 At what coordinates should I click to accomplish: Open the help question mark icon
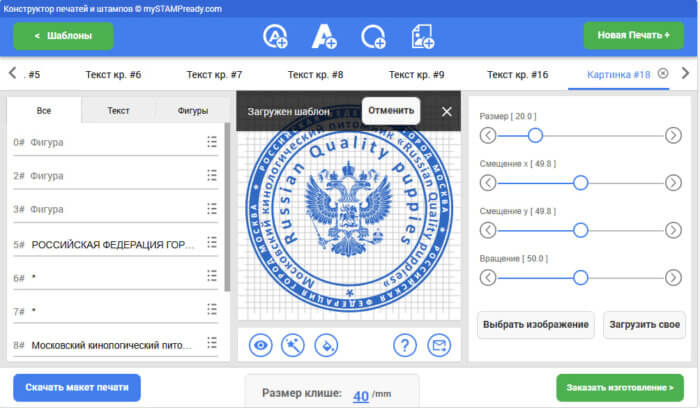pos(404,345)
